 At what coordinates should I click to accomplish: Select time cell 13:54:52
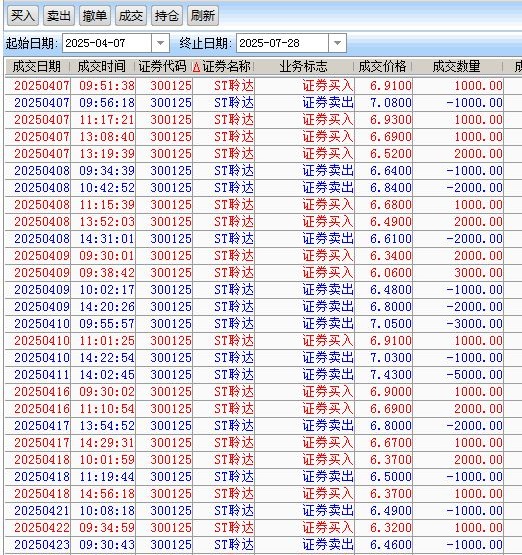point(107,425)
